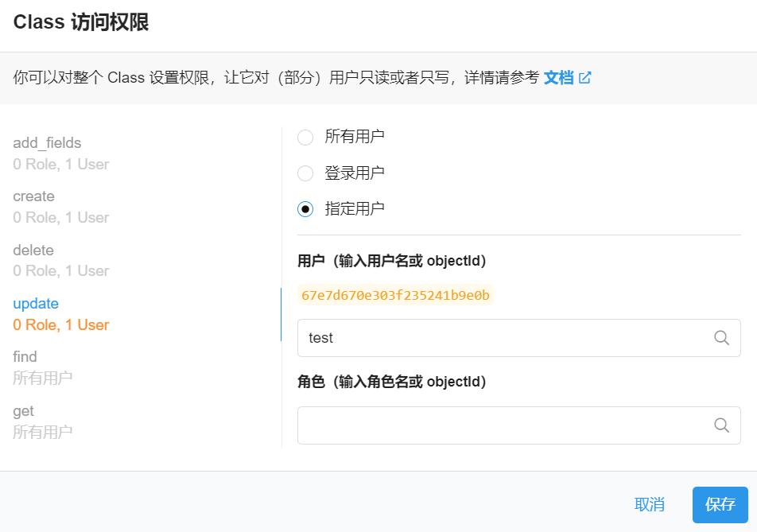
Task: Click the Class 访问权限 dialog title
Action: pyautogui.click(x=81, y=22)
